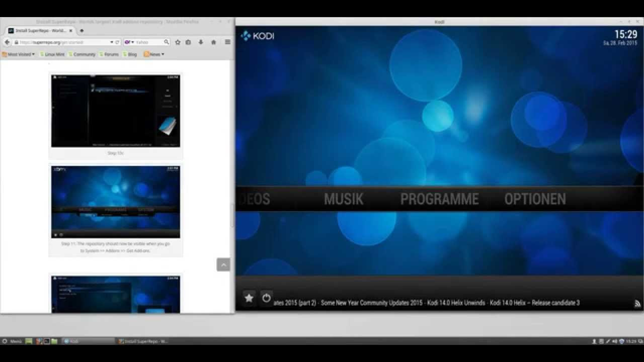Screen dimensions: 644x362
Task: Select OPTIONEN in Kodi home menu
Action: pos(535,199)
